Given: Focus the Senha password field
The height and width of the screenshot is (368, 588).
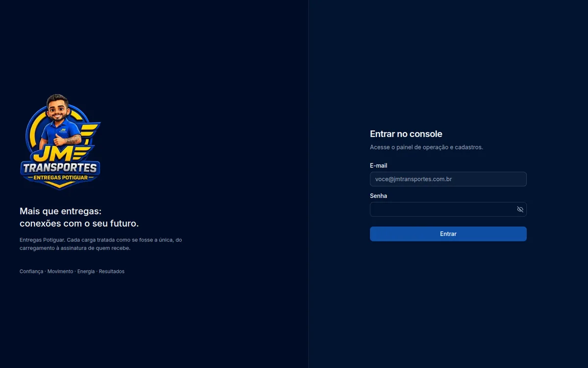Looking at the screenshot, I should tap(448, 210).
